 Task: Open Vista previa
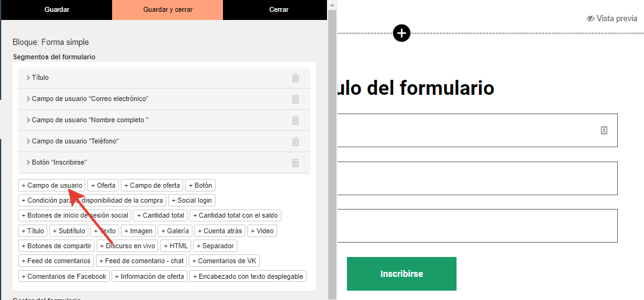[612, 19]
